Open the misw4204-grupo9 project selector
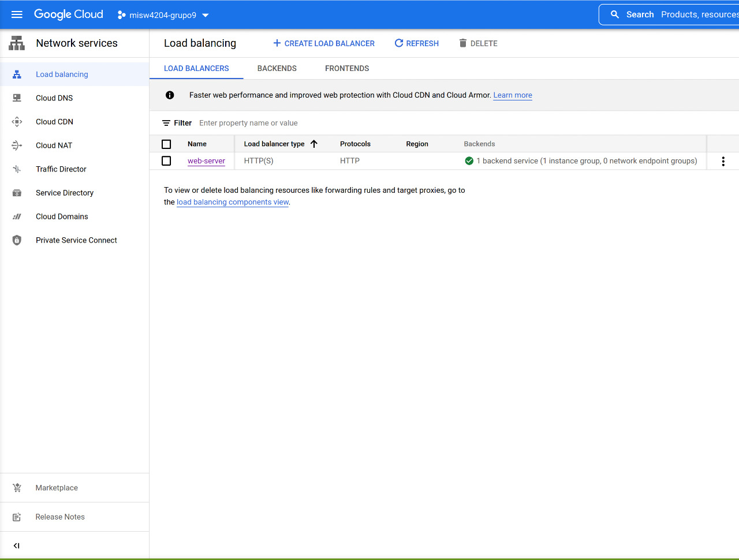The height and width of the screenshot is (560, 739). pyautogui.click(x=163, y=15)
